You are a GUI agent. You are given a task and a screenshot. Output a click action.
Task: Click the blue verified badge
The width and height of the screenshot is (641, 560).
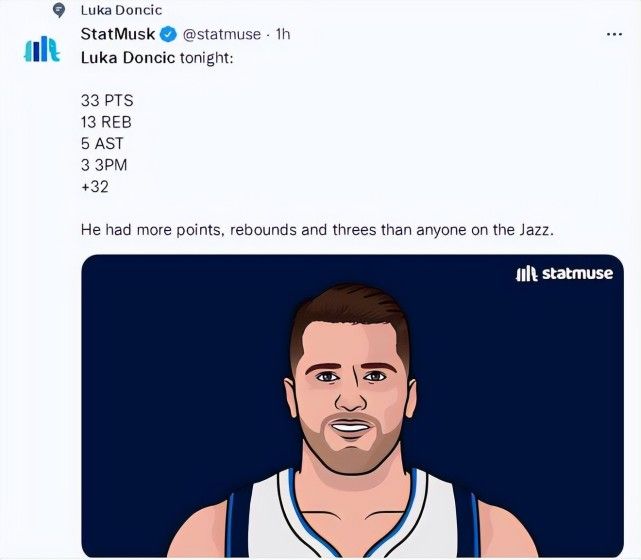[x=168, y=34]
